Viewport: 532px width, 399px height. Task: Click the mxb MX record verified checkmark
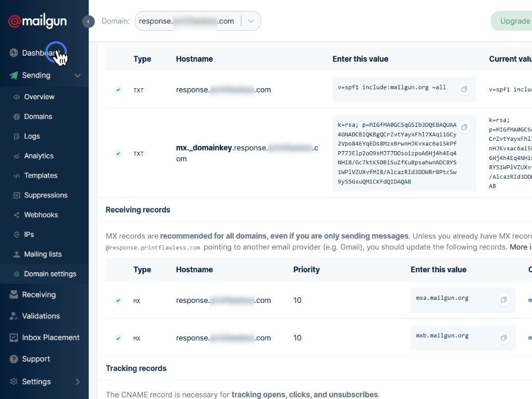[x=118, y=338]
